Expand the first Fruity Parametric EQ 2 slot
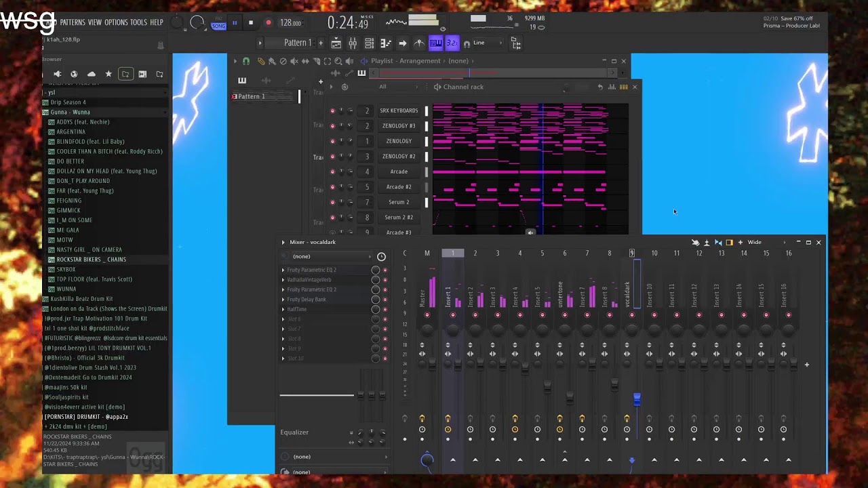This screenshot has width=868, height=488. tap(283, 270)
